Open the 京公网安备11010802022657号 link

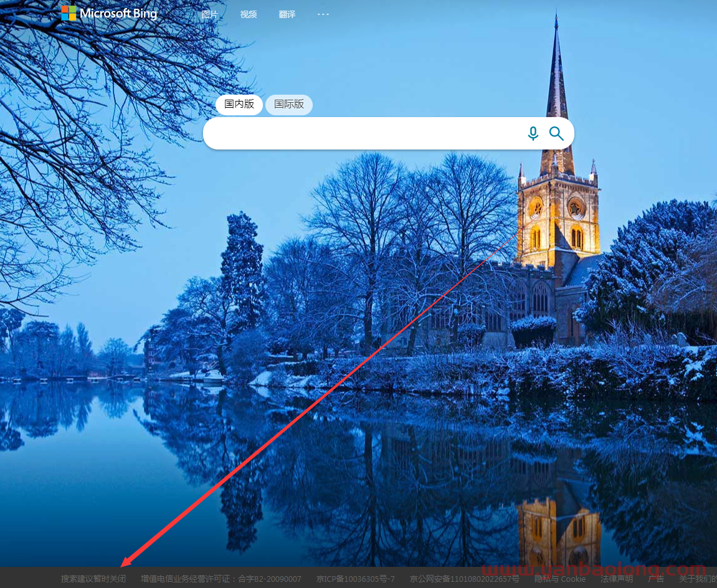[464, 579]
